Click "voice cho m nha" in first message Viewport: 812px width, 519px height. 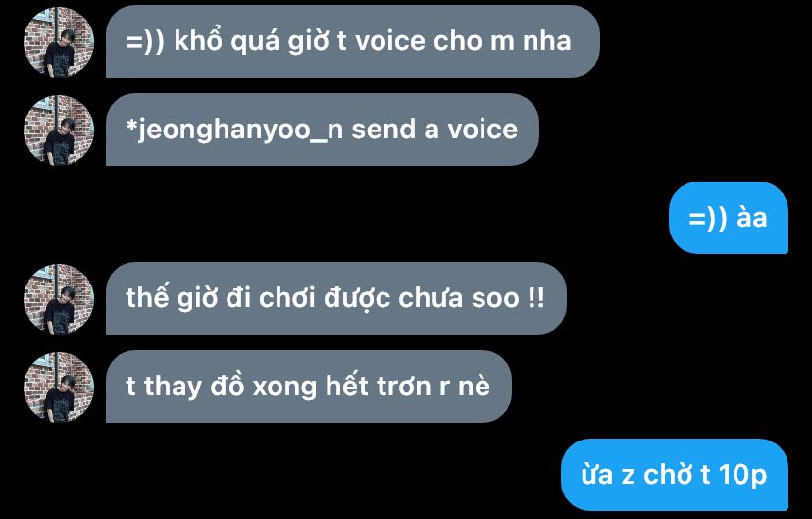463,41
